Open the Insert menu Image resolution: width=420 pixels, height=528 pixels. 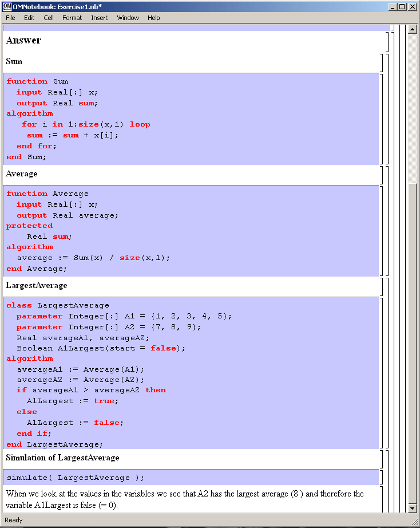tap(99, 18)
